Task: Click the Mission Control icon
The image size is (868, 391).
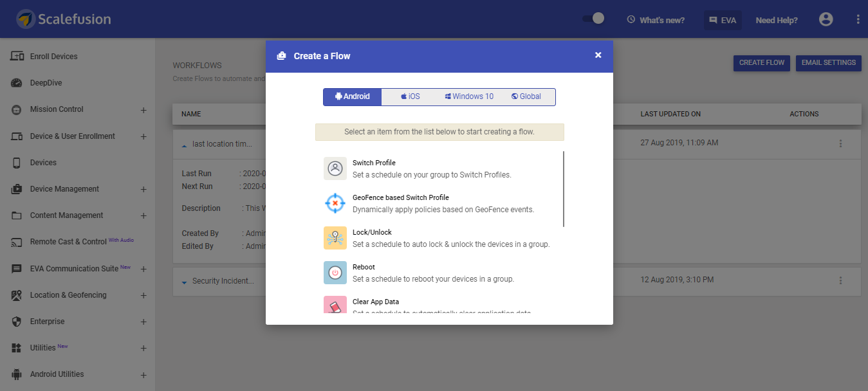Action: 17,109
